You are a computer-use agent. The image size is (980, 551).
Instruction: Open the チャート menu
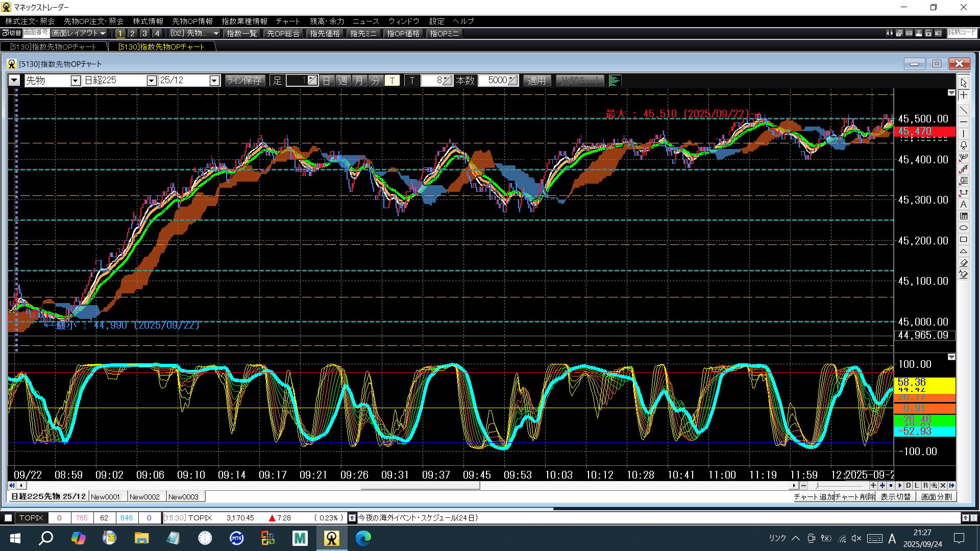(287, 21)
